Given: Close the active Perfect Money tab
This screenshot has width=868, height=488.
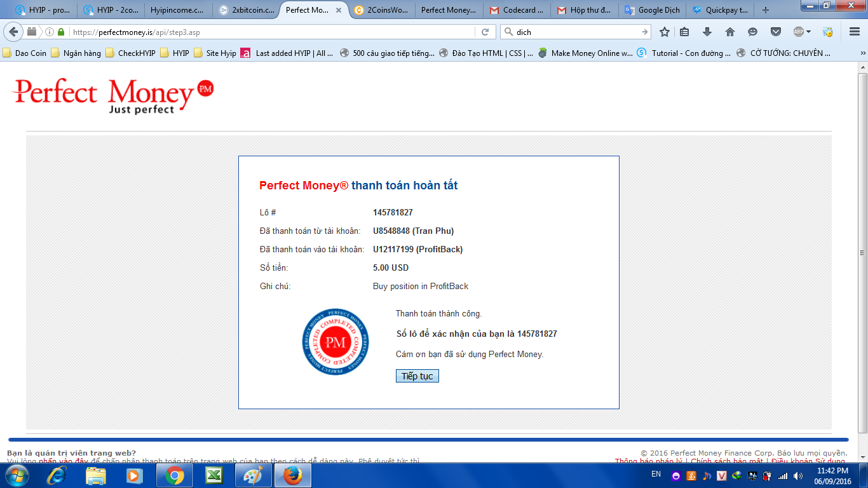Looking at the screenshot, I should (x=338, y=10).
